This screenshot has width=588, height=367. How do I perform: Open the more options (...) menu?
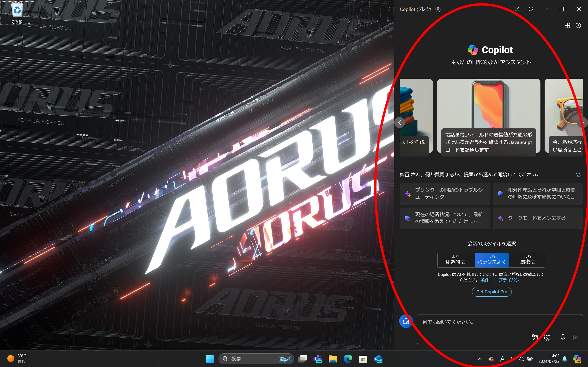pyautogui.click(x=546, y=9)
